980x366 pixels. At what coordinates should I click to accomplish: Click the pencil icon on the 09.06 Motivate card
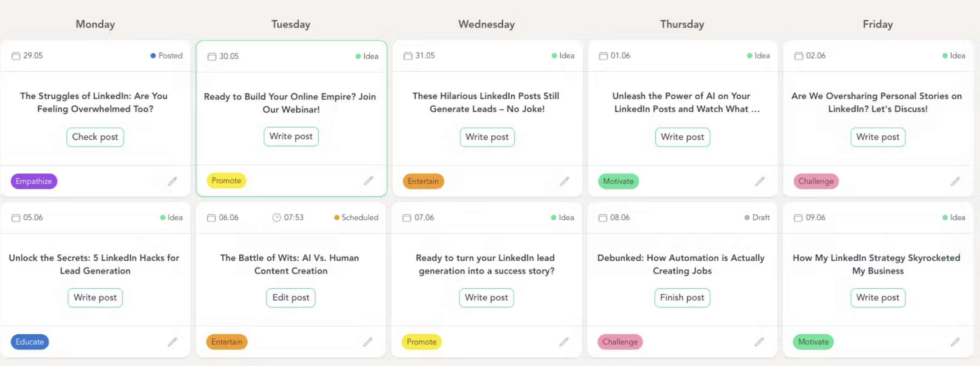pos(955,342)
